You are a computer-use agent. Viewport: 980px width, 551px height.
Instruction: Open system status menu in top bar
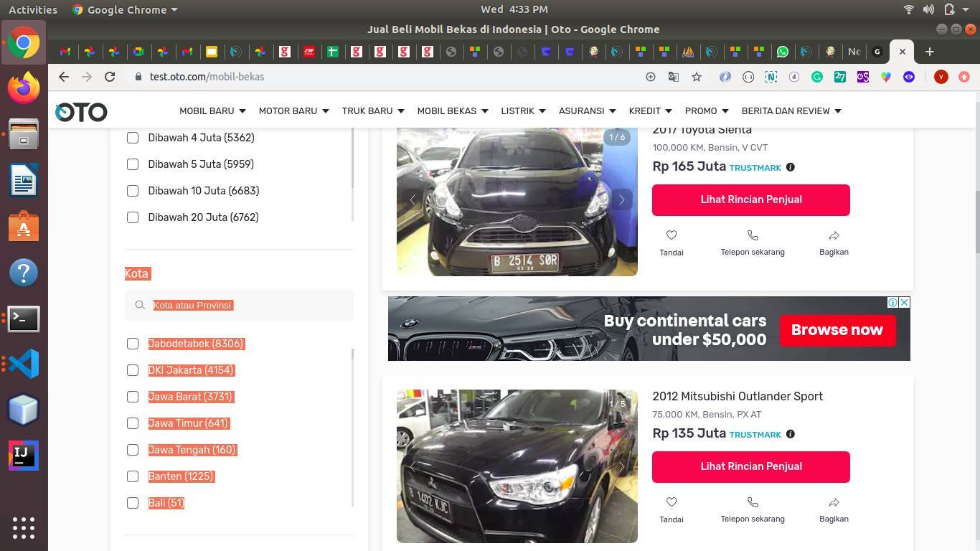click(938, 9)
